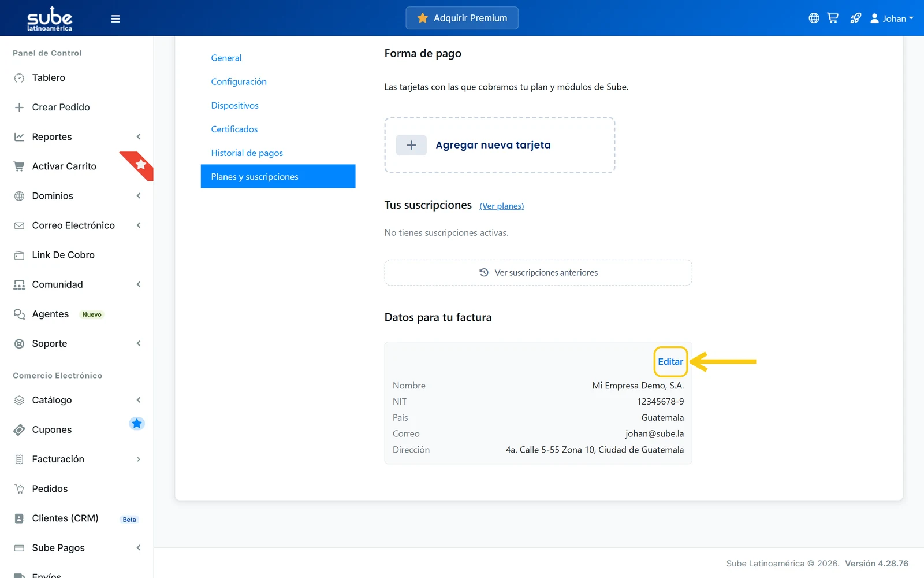Image resolution: width=924 pixels, height=578 pixels.
Task: Open the language globe icon in header
Action: [814, 18]
